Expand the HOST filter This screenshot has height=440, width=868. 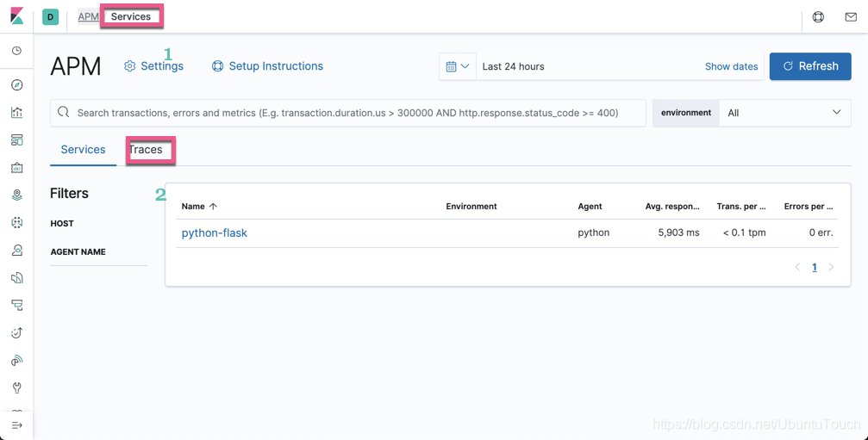[62, 223]
